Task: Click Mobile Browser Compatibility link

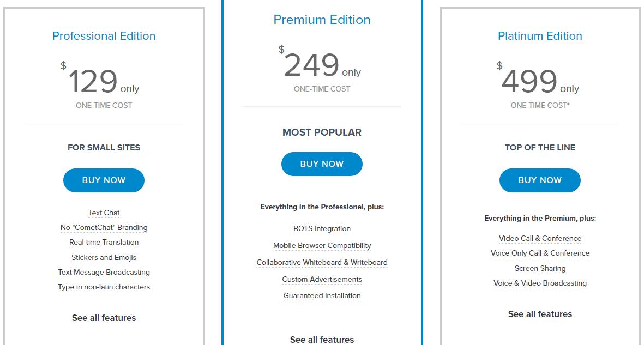Action: [322, 246]
